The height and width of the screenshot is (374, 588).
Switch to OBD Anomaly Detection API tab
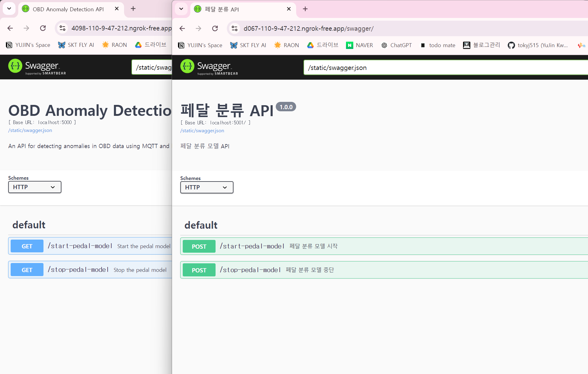[68, 9]
